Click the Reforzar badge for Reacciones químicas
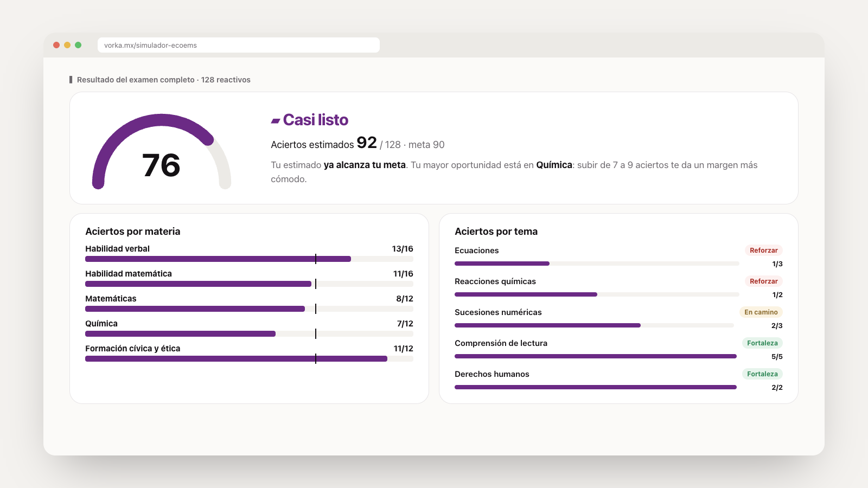Viewport: 868px width, 488px height. (763, 281)
